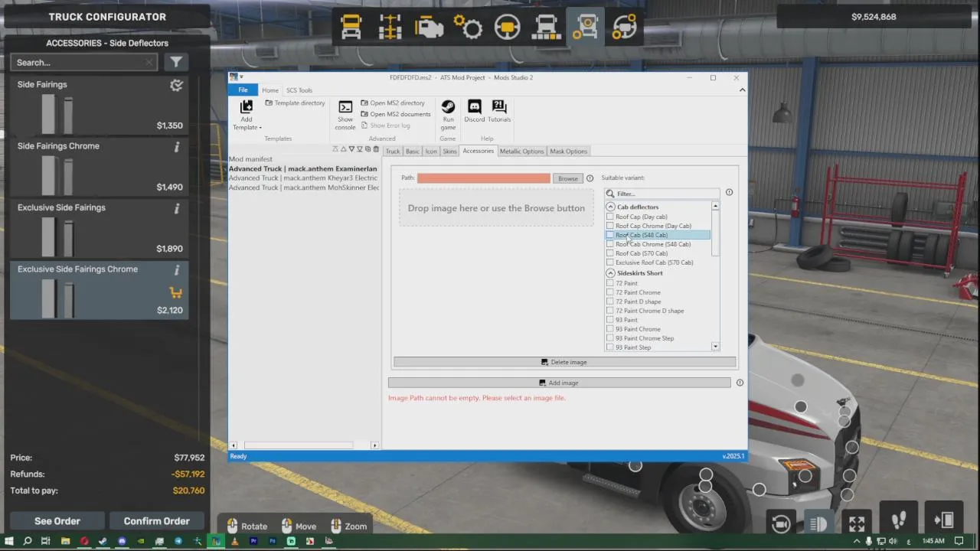Screen dimensions: 980x551
Task: Click the image Path input field
Action: (x=484, y=178)
